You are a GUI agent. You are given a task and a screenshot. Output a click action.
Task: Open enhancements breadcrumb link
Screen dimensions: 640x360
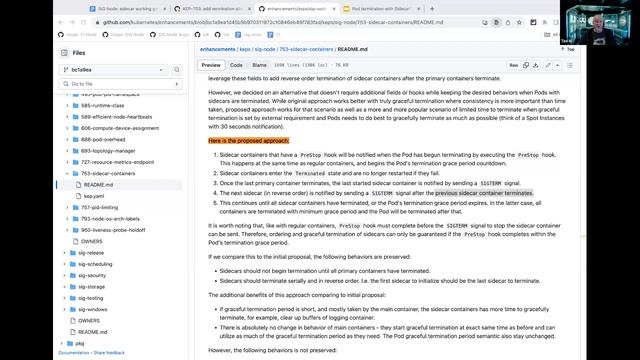pyautogui.click(x=218, y=49)
